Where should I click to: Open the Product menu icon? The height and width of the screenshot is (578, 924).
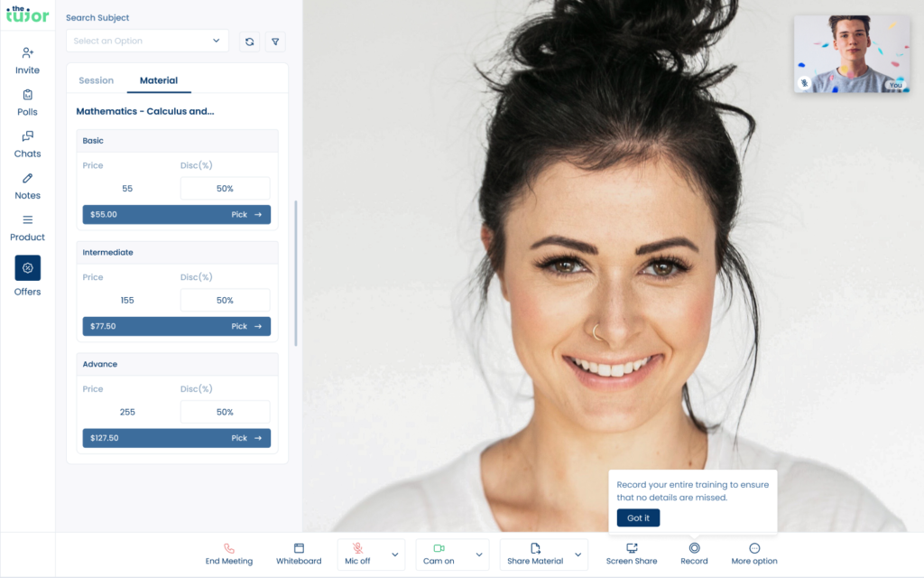tap(27, 227)
